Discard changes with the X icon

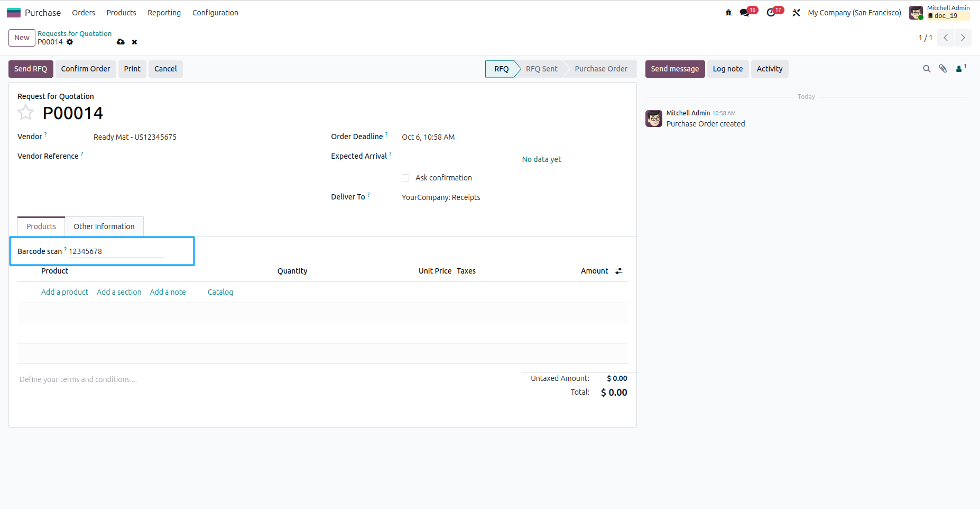click(134, 42)
